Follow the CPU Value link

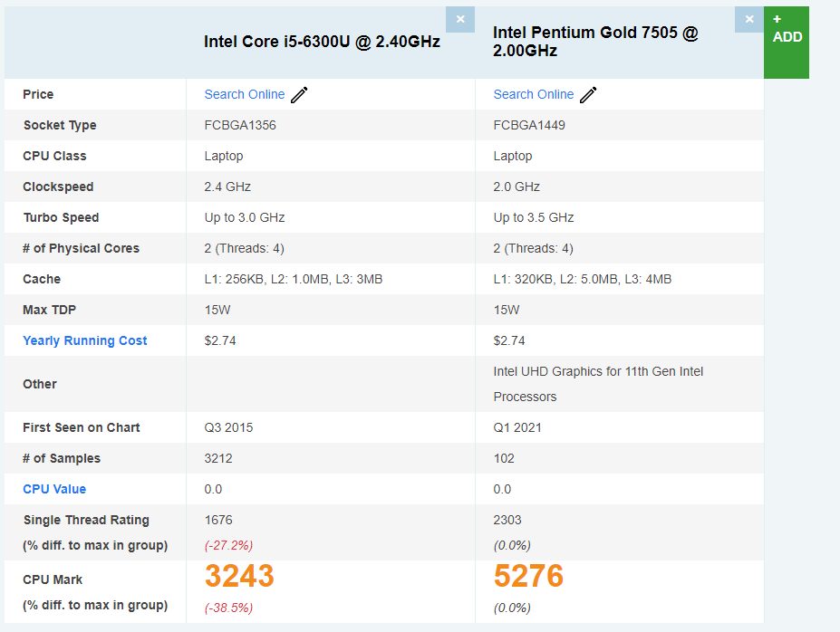pos(54,489)
